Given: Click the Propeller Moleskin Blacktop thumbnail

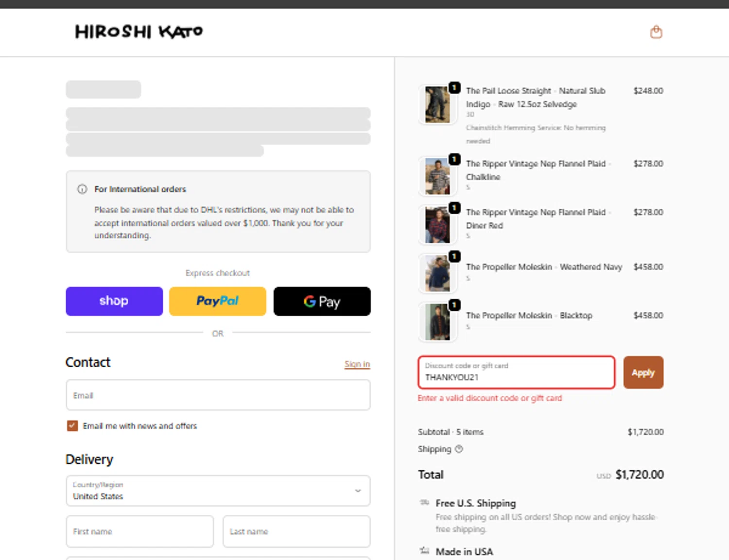Looking at the screenshot, I should [437, 322].
